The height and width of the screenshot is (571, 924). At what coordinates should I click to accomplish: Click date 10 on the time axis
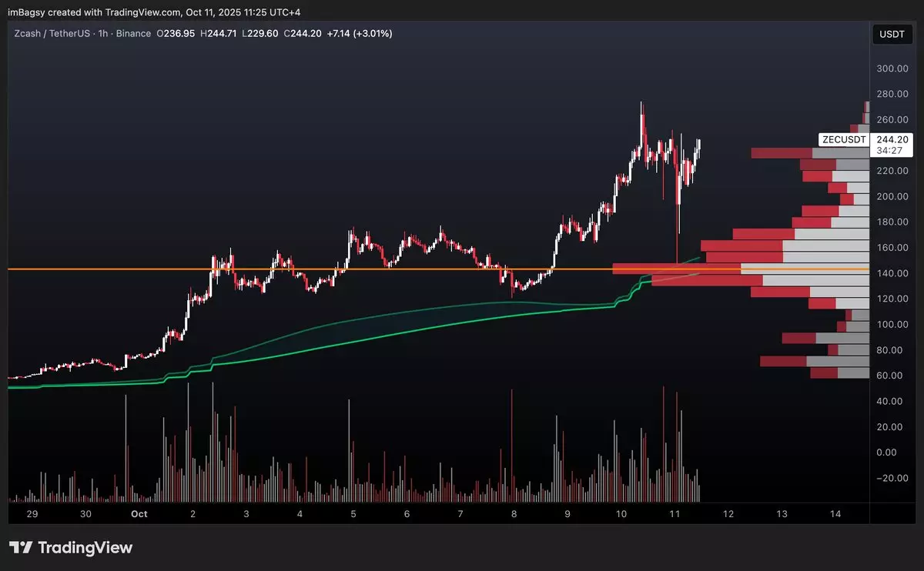click(621, 513)
